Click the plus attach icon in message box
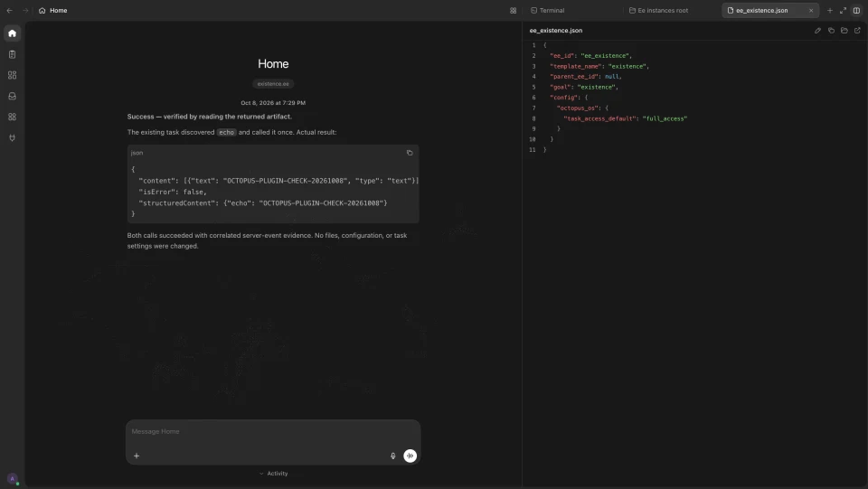This screenshot has width=868, height=489. [137, 456]
